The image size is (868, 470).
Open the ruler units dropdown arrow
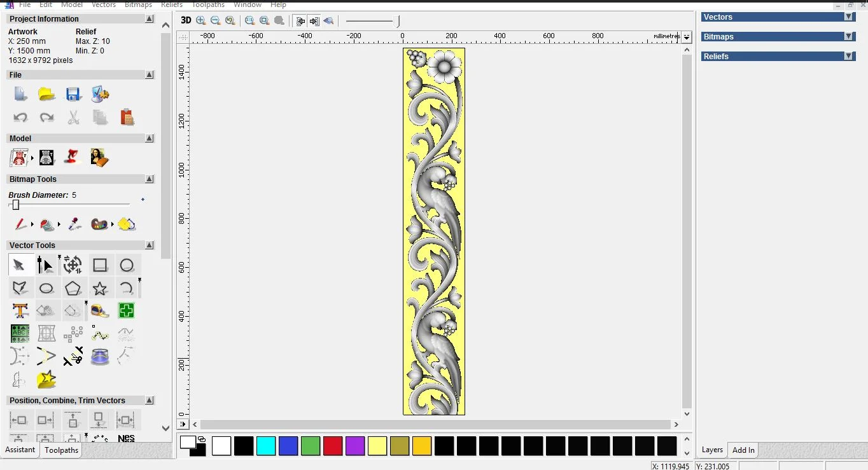coord(687,38)
